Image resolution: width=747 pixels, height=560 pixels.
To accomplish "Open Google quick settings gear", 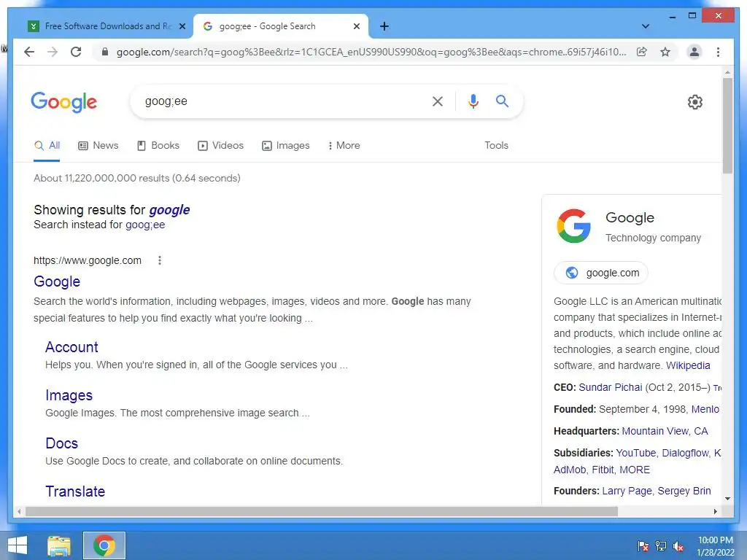I will tap(695, 102).
